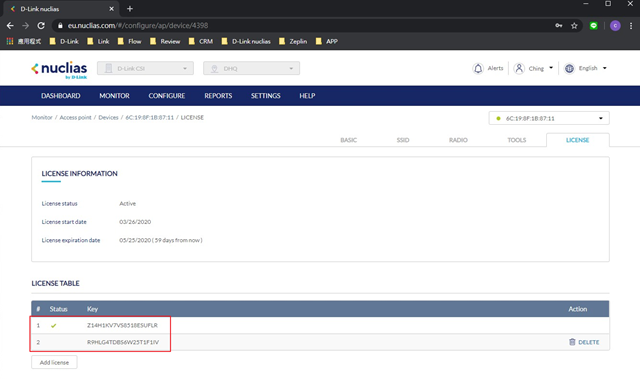Follow the Monitor breadcrumb link
The image size is (640, 379).
(x=42, y=117)
